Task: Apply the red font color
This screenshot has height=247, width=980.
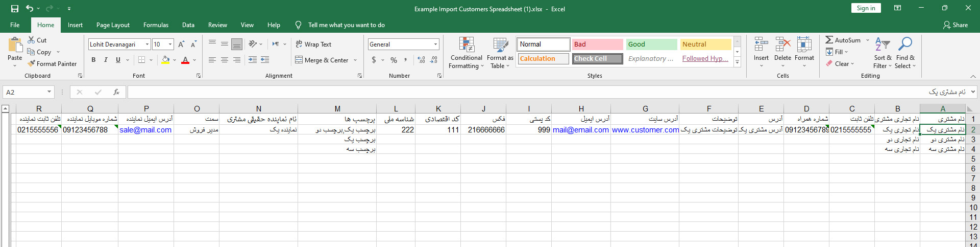Action: 185,60
